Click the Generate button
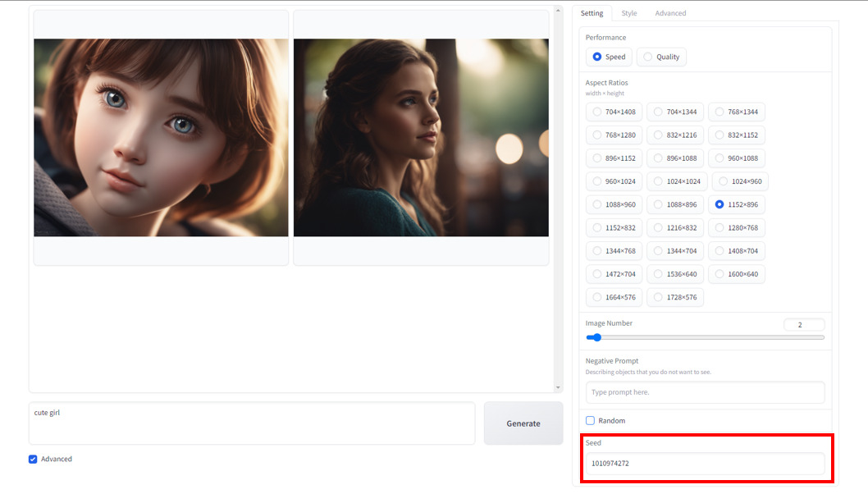The height and width of the screenshot is (494, 868). [x=523, y=423]
